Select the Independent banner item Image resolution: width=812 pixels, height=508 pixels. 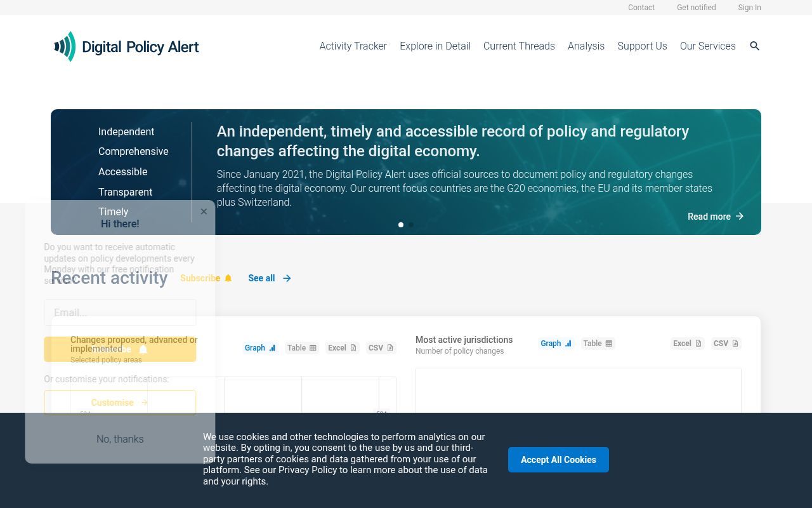click(x=126, y=131)
